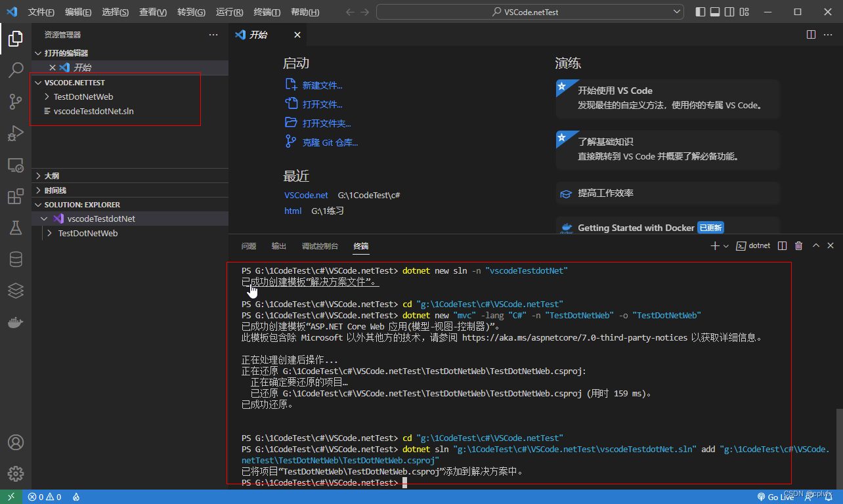Open the 开始使用 VS Code walkthrough
The height and width of the screenshot is (504, 843).
click(x=668, y=98)
